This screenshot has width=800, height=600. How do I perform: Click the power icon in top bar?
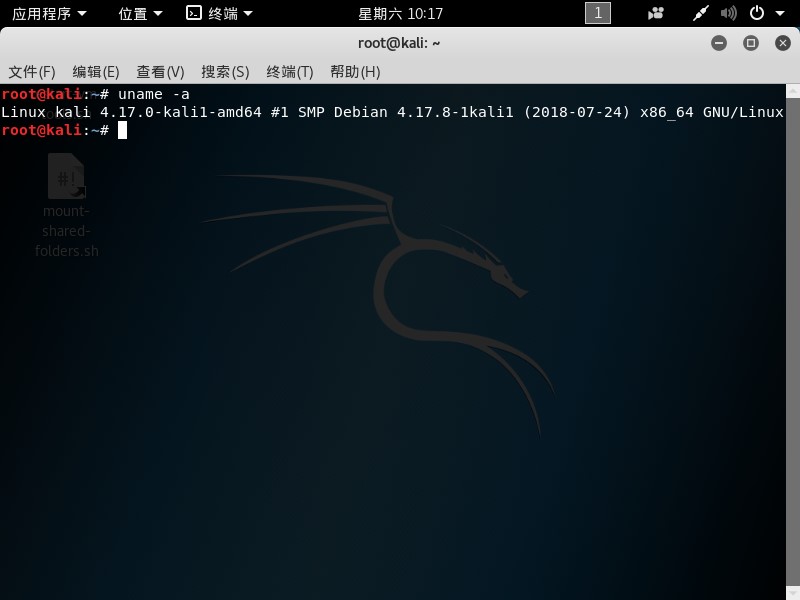click(757, 13)
